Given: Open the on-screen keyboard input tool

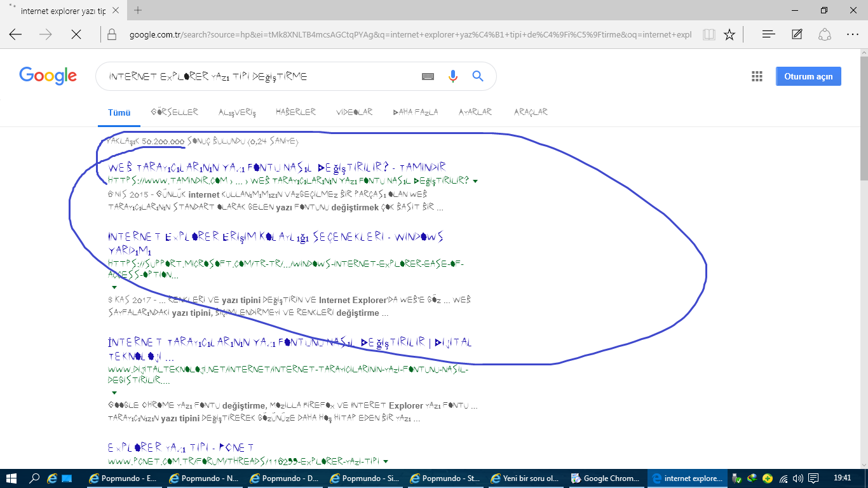Looking at the screenshot, I should point(428,76).
